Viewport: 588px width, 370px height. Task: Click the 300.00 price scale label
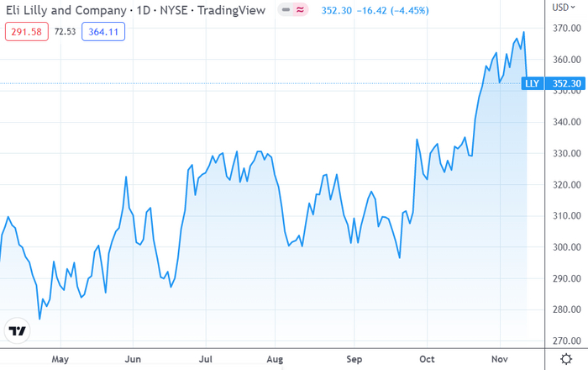(567, 247)
